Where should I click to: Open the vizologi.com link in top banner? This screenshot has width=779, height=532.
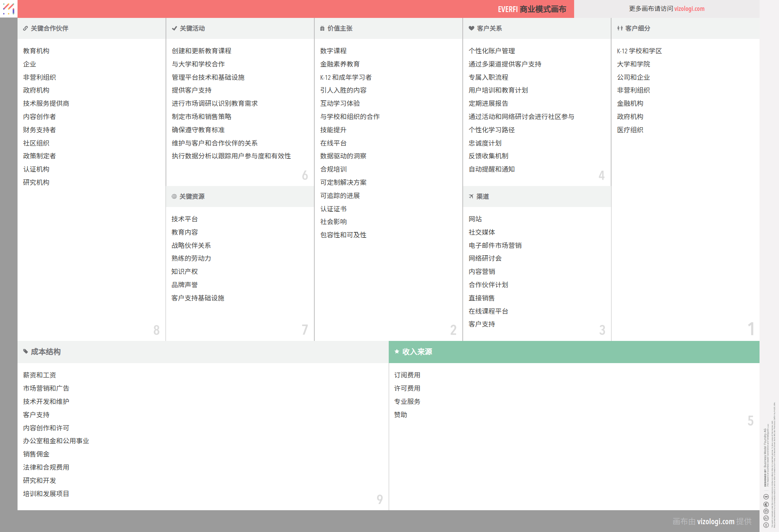(x=689, y=9)
